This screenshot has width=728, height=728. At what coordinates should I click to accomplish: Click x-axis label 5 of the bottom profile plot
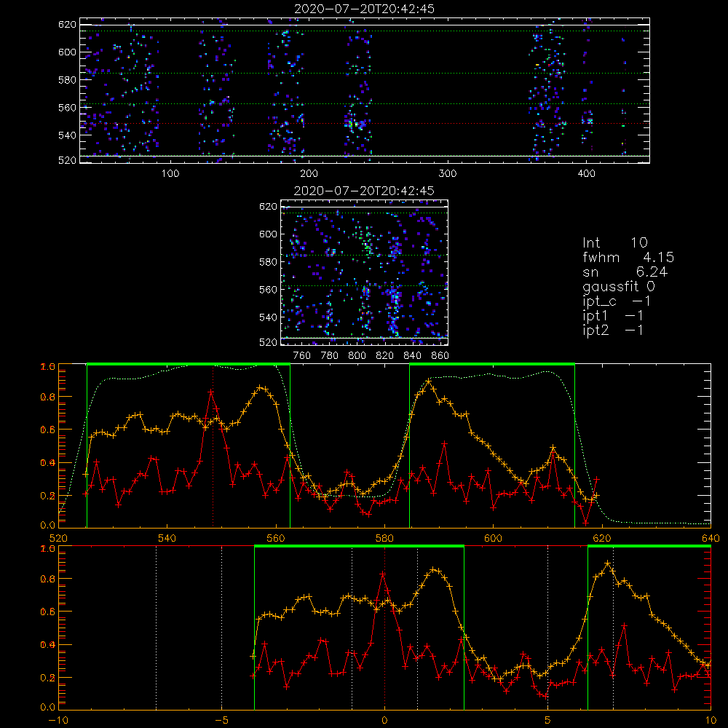tap(548, 720)
